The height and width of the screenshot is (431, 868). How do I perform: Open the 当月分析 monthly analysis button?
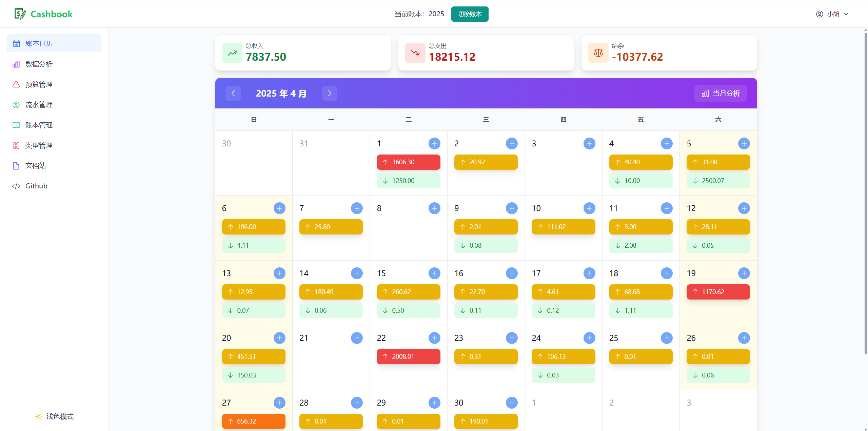point(721,93)
